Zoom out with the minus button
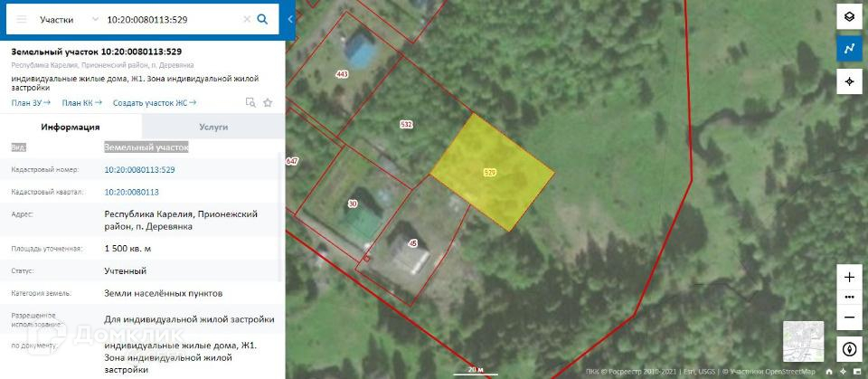868x379 pixels. click(849, 318)
